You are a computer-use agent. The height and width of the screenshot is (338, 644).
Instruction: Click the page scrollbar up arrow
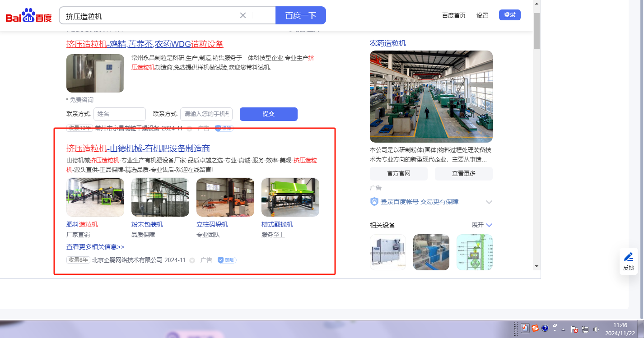[537, 4]
